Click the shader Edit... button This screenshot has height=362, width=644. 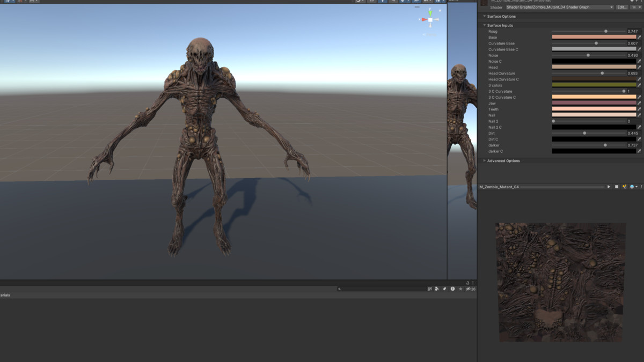(621, 8)
